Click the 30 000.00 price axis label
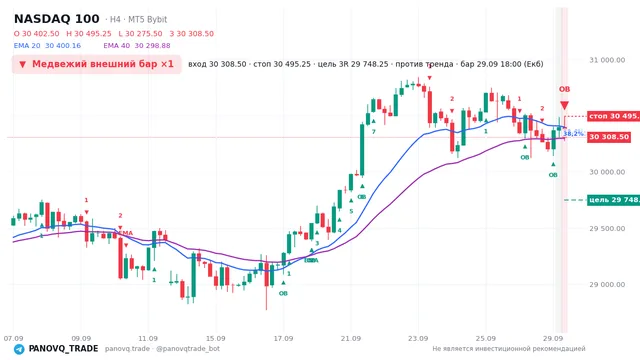This screenshot has width=640, height=360. pos(607,172)
